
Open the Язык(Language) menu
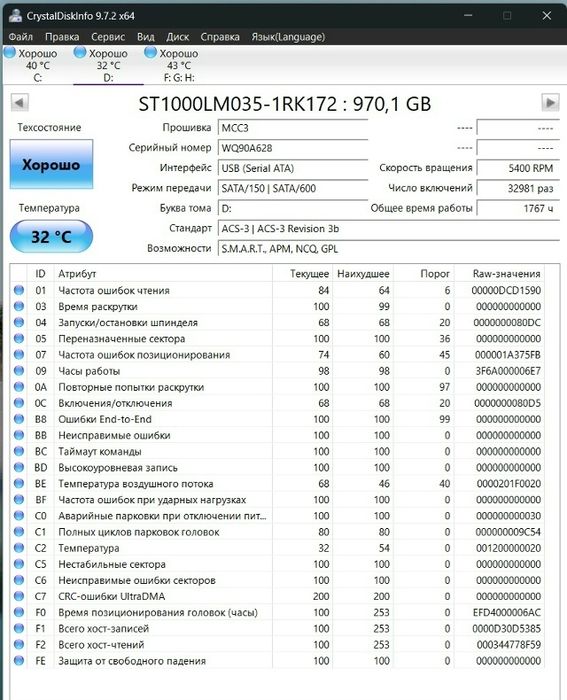tap(288, 37)
